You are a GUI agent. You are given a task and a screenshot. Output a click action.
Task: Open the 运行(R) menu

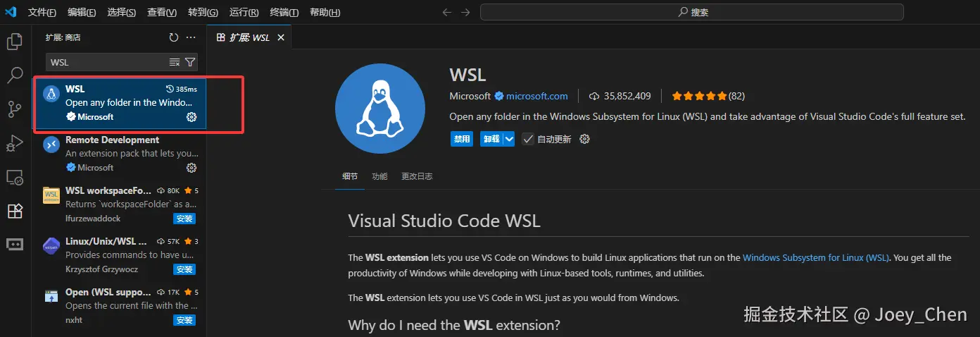point(244,13)
